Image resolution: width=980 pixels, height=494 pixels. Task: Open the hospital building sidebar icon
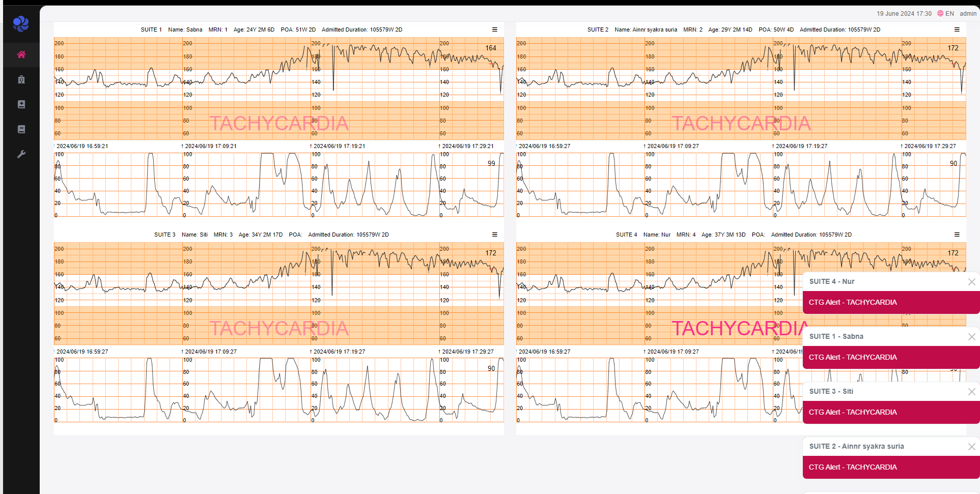pos(21,79)
